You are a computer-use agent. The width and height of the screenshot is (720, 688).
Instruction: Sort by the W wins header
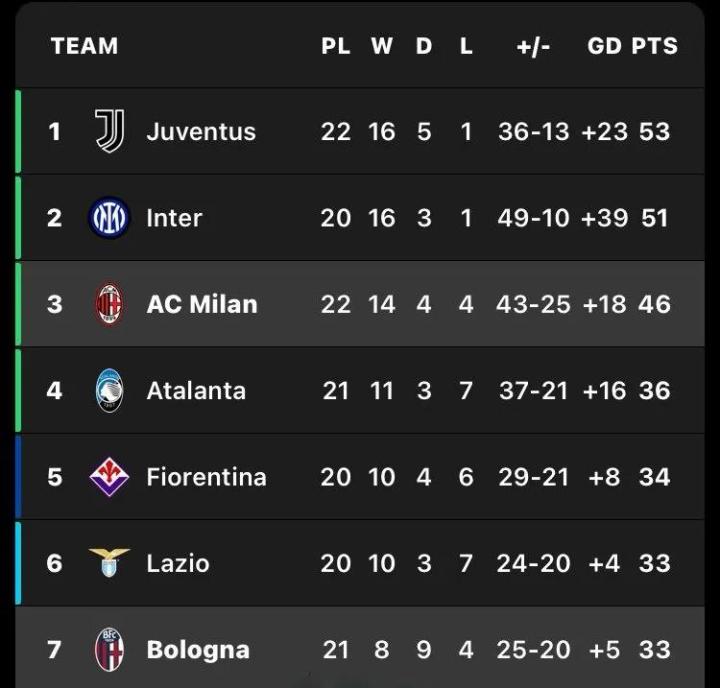(x=381, y=46)
